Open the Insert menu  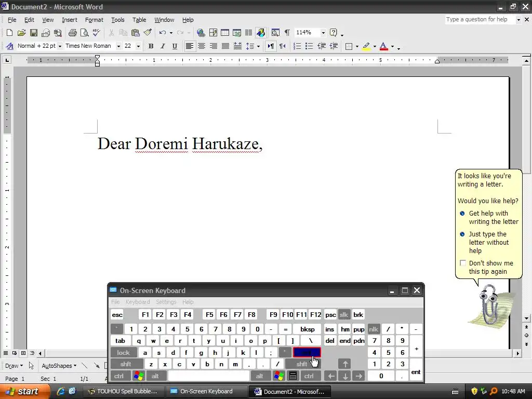click(x=70, y=20)
